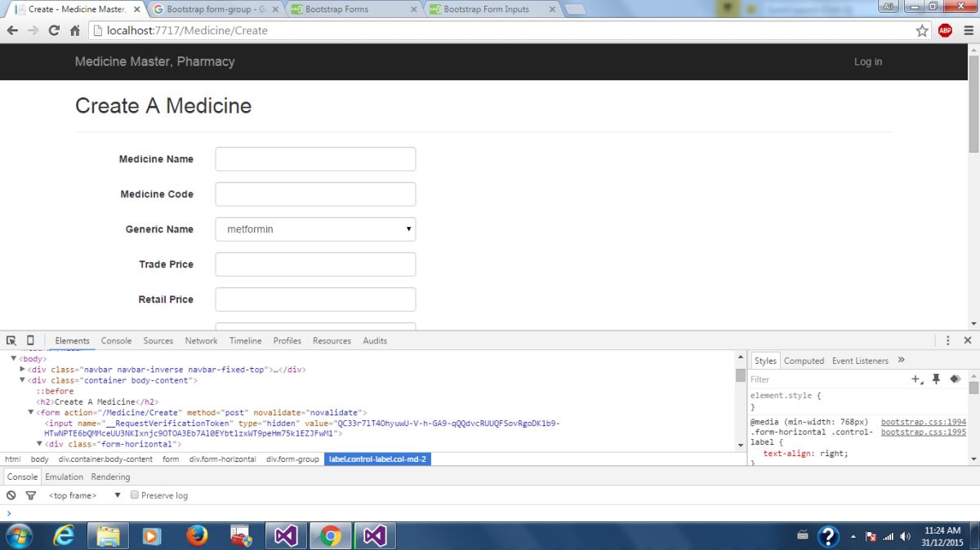Launch Firefox from the taskbar
This screenshot has height=550, width=980.
click(x=197, y=535)
